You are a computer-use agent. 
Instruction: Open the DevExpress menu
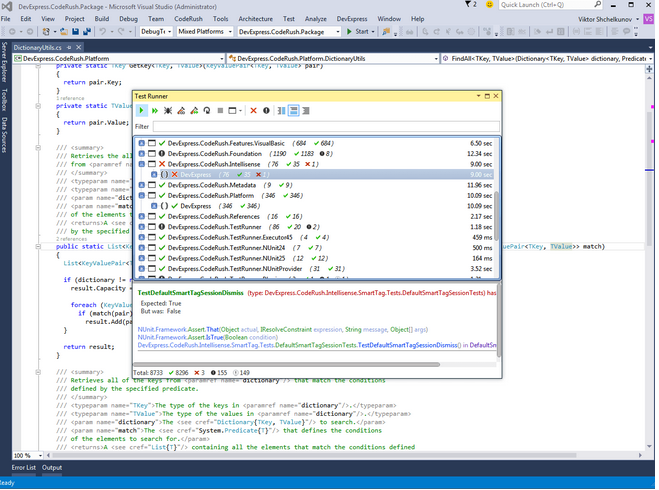352,19
